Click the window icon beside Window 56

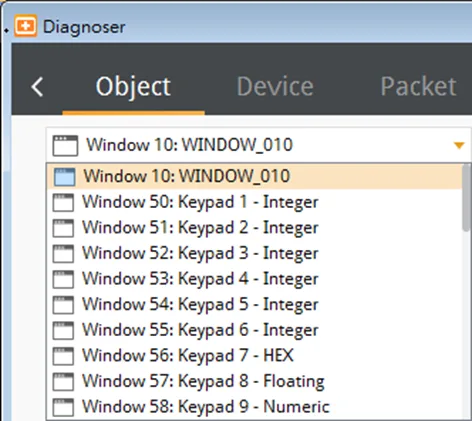[63, 356]
